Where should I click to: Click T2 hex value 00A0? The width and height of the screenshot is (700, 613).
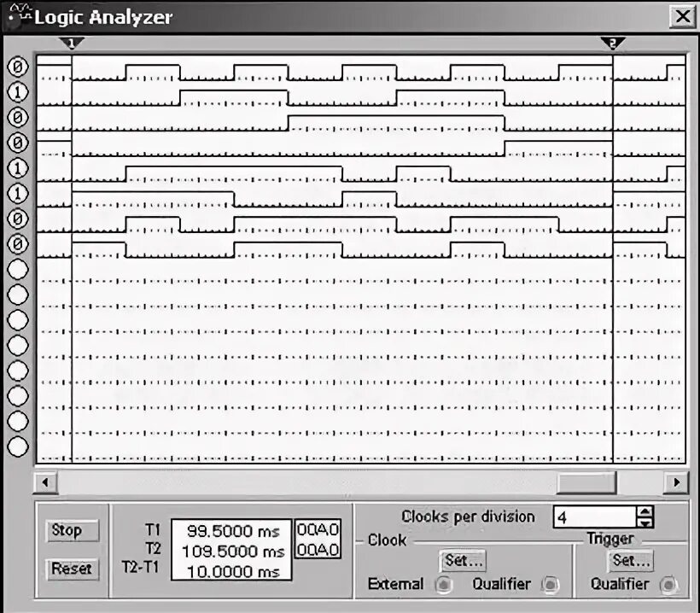[318, 550]
